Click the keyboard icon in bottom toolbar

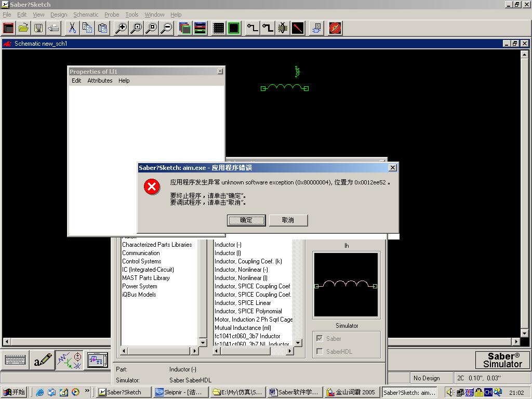tap(15, 360)
